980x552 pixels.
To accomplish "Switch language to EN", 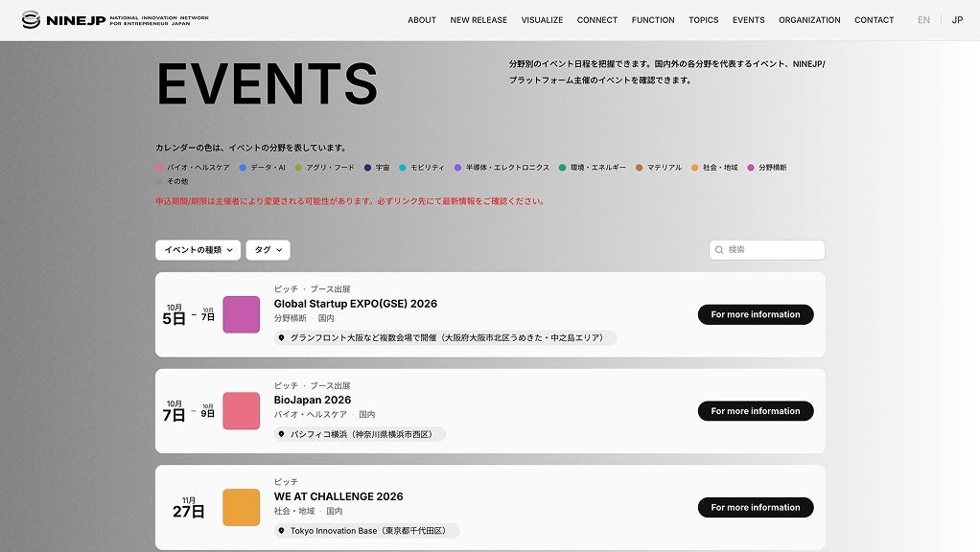I will click(x=923, y=20).
